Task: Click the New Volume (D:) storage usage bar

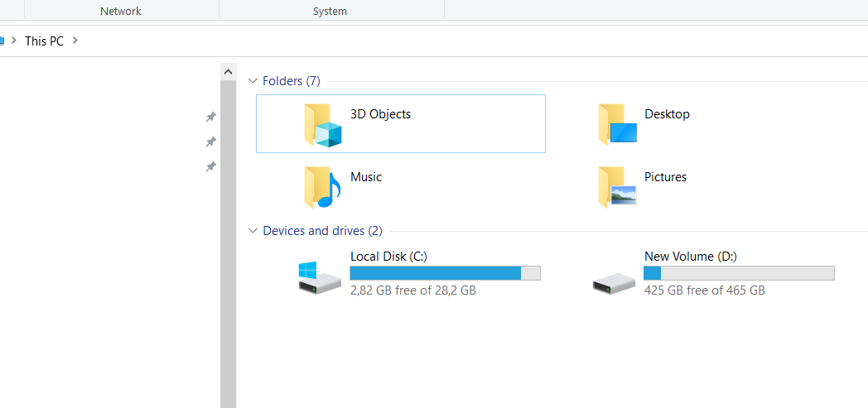Action: [x=739, y=273]
